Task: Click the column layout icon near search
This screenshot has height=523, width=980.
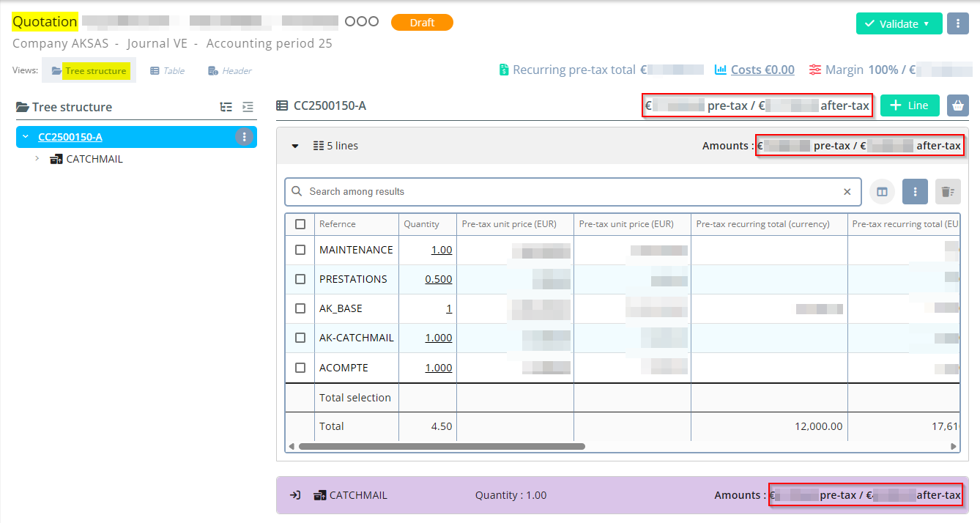Action: point(882,192)
